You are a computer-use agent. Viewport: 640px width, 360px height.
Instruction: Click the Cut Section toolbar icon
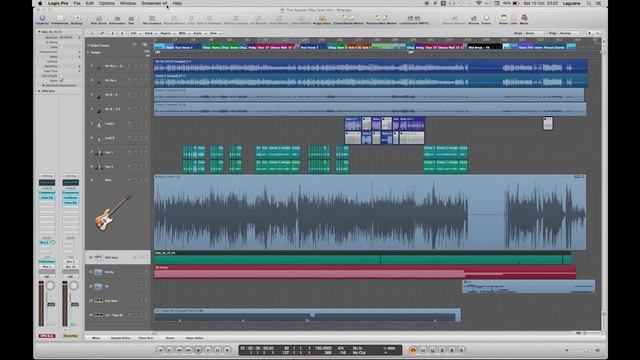point(258,20)
